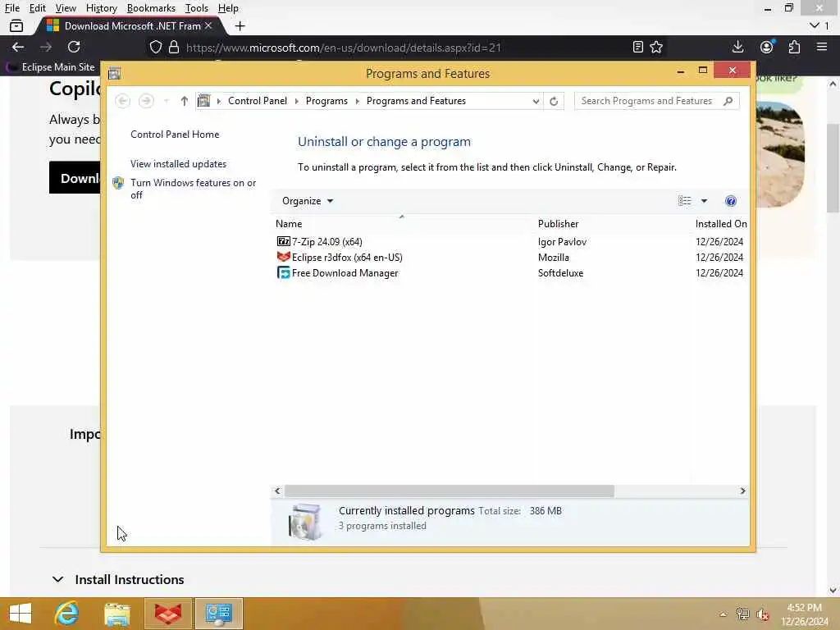840x630 pixels.
Task: Click Programs breadcrumb
Action: coord(326,101)
